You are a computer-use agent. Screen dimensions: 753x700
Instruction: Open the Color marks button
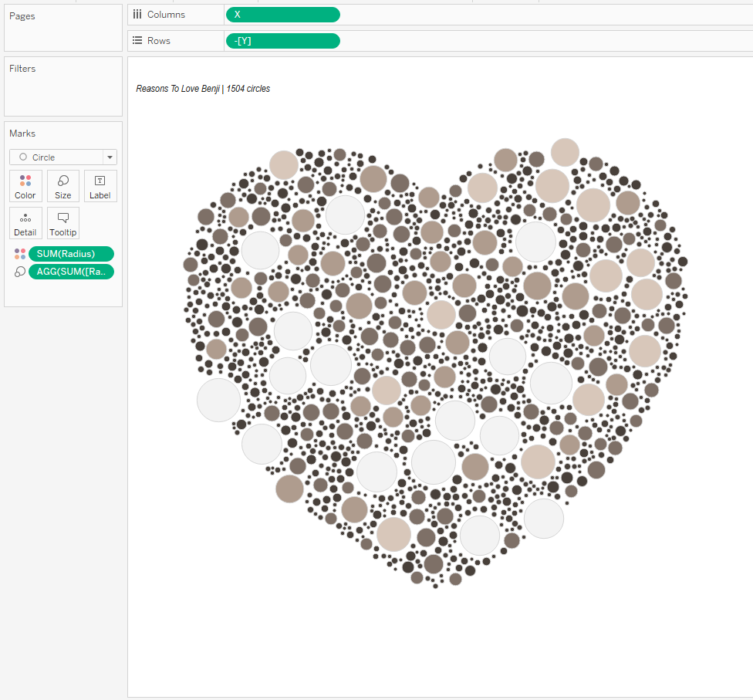point(25,186)
